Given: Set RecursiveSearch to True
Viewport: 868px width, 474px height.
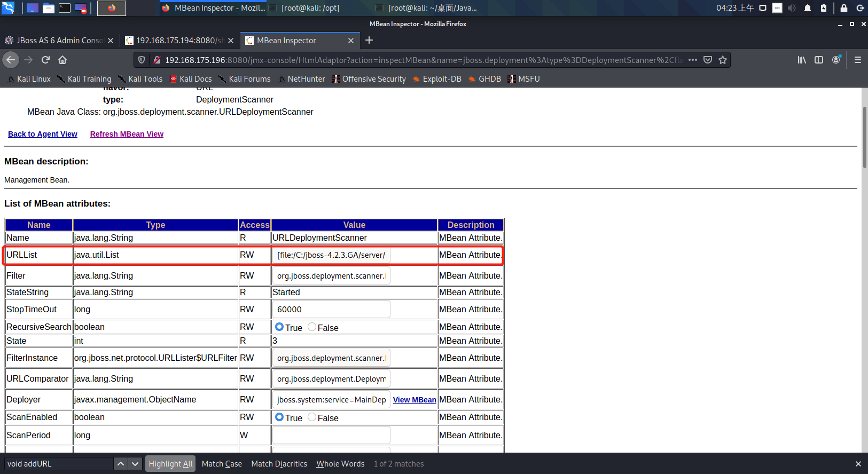Looking at the screenshot, I should pos(279,327).
